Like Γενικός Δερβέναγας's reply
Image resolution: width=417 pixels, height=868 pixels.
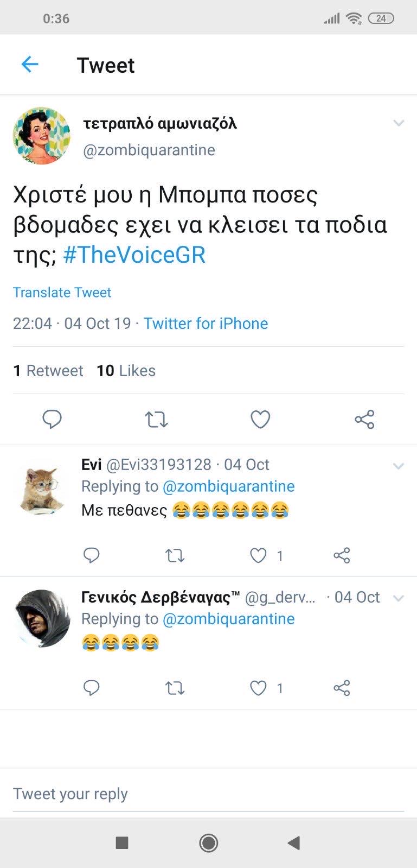coord(259,688)
